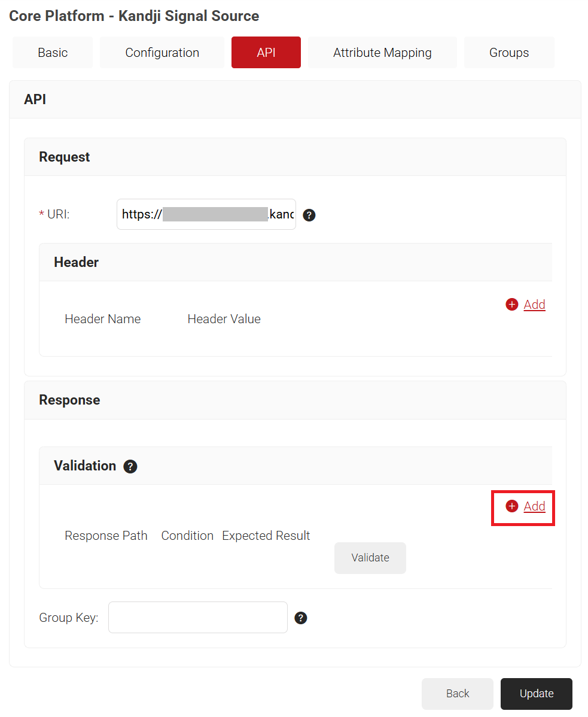The image size is (588, 717).
Task: Click the Response Path column label
Action: point(106,536)
